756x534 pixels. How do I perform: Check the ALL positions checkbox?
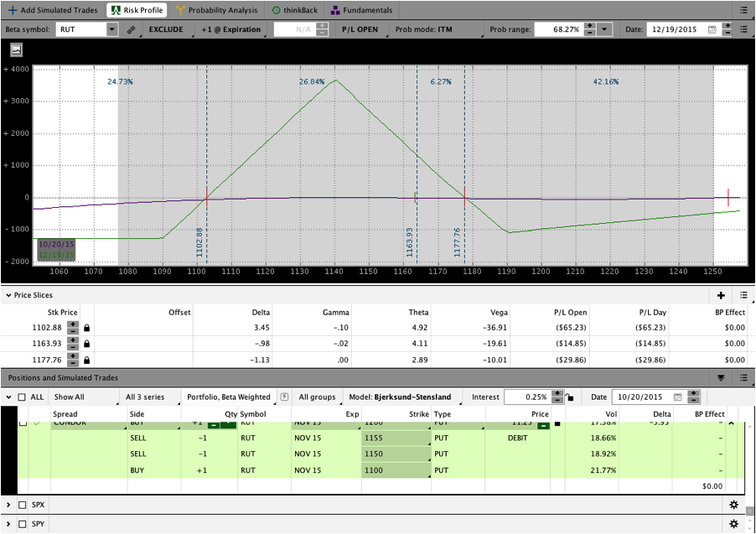[22, 397]
